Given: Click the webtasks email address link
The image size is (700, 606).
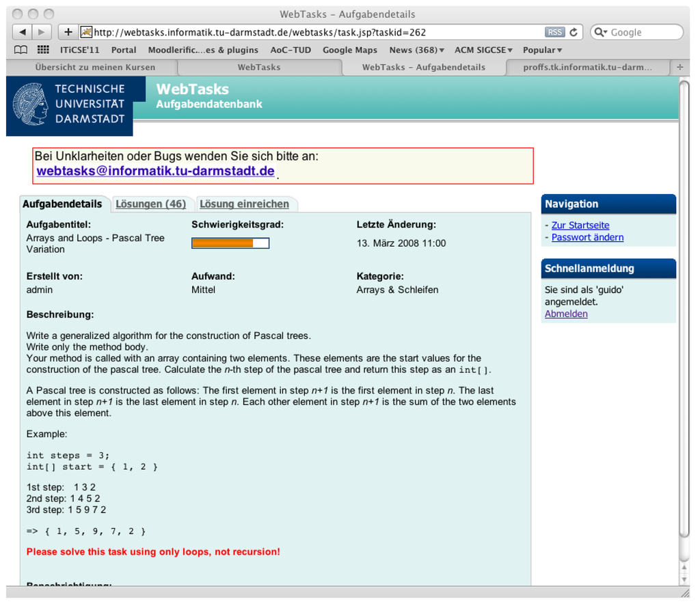Looking at the screenshot, I should (x=155, y=171).
